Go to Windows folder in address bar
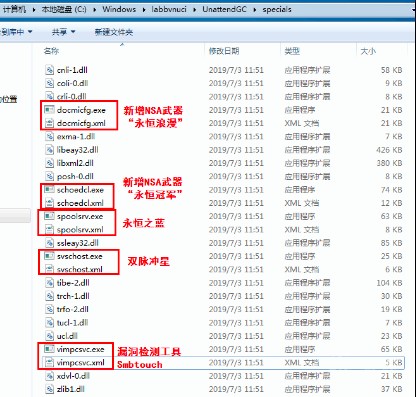This screenshot has width=416, height=397. point(119,9)
